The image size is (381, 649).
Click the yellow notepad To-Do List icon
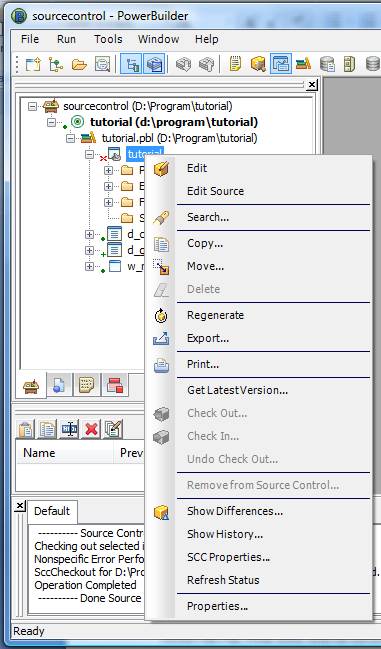tap(235, 64)
